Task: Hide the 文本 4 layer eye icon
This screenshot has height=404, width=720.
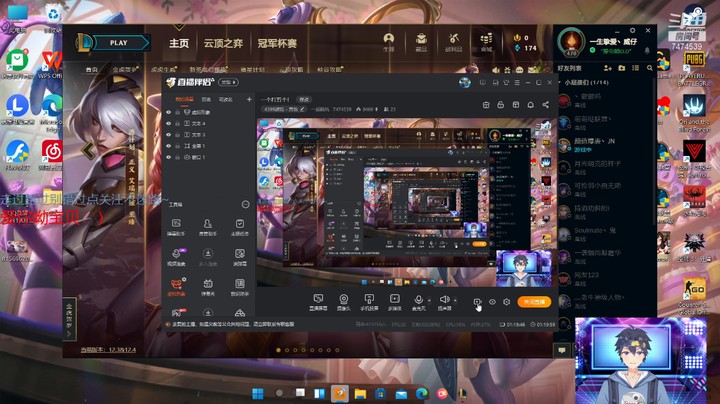Action: click(169, 123)
